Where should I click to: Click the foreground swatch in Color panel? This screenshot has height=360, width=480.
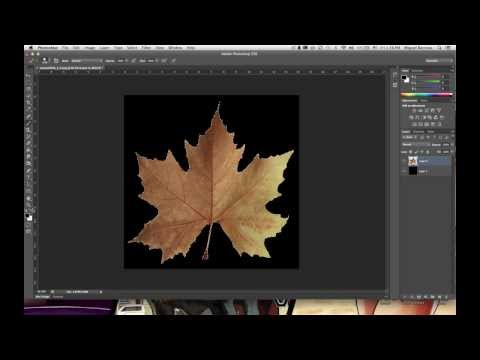[x=404, y=78]
